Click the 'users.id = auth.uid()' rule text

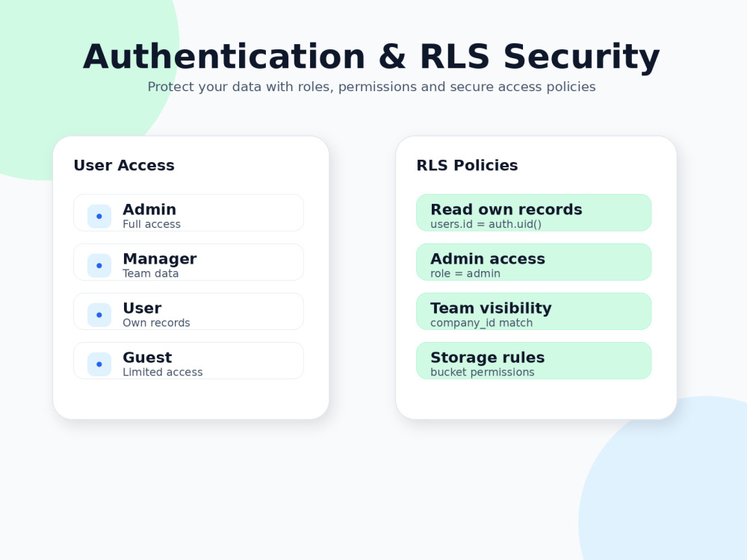[486, 224]
